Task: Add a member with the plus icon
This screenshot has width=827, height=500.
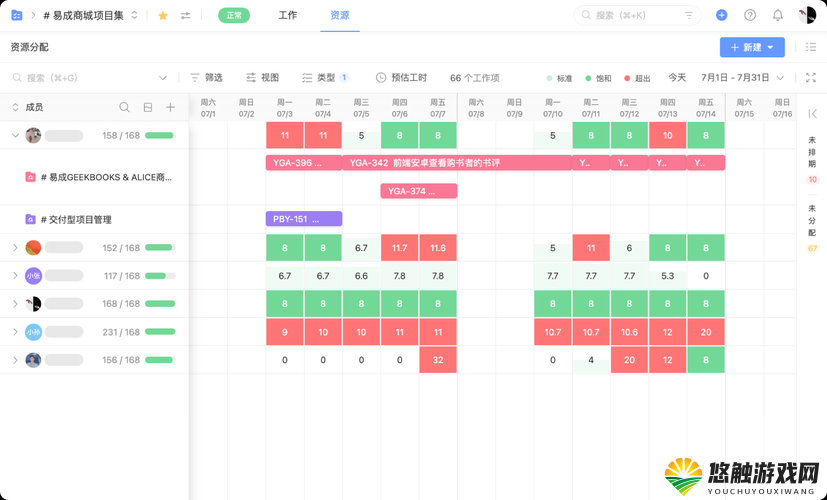Action: click(170, 107)
